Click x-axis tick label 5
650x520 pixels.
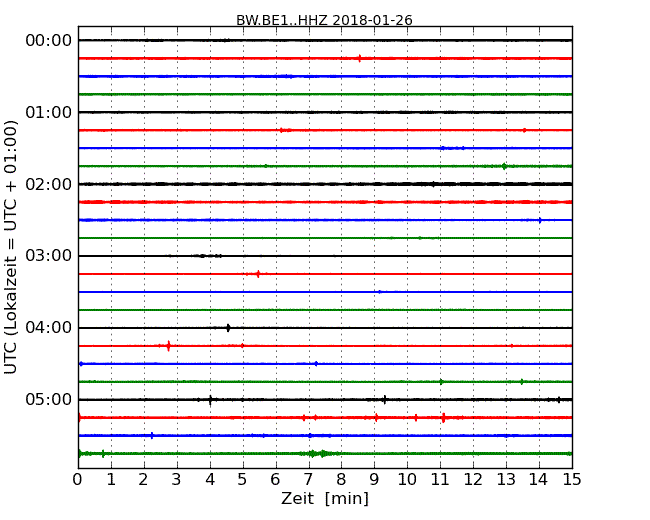243,480
